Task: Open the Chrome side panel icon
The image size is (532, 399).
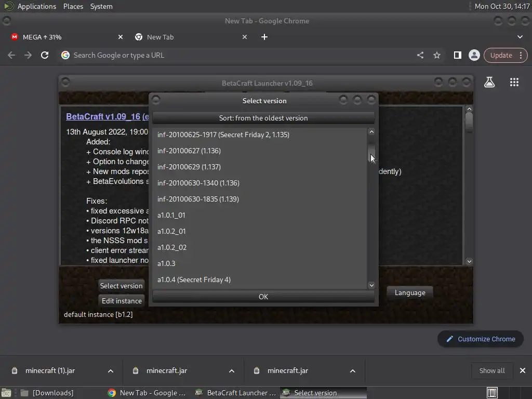Action: click(x=457, y=55)
